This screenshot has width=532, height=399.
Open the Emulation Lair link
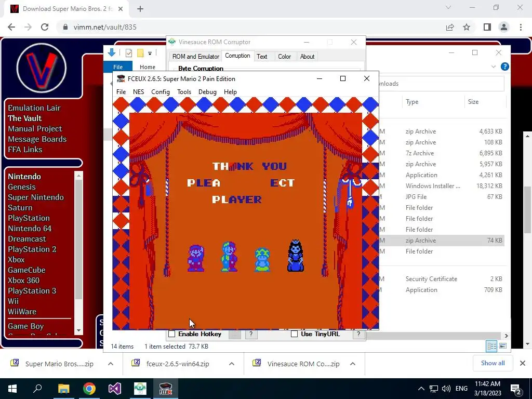pyautogui.click(x=34, y=108)
